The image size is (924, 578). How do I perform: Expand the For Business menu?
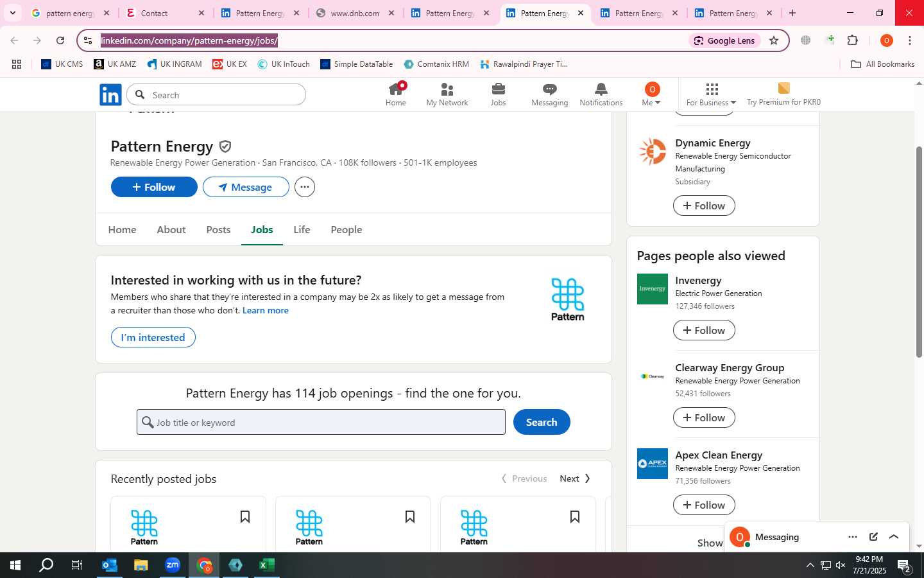tap(711, 94)
